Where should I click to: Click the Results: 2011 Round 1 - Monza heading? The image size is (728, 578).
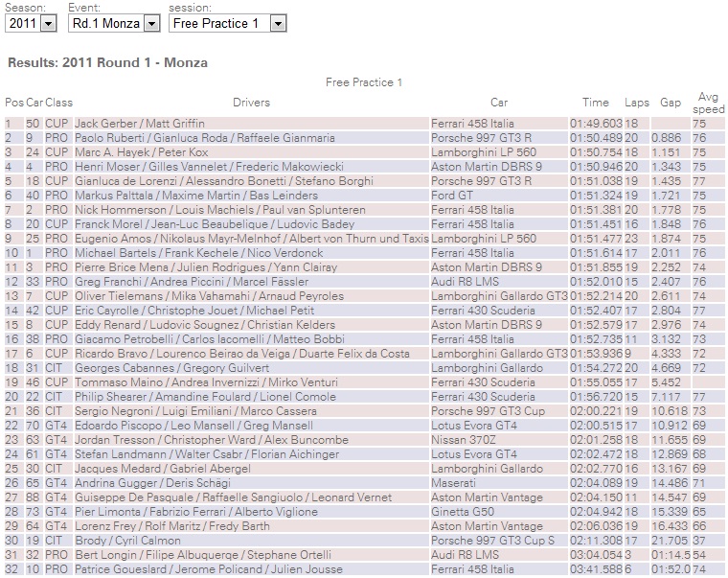coord(107,62)
